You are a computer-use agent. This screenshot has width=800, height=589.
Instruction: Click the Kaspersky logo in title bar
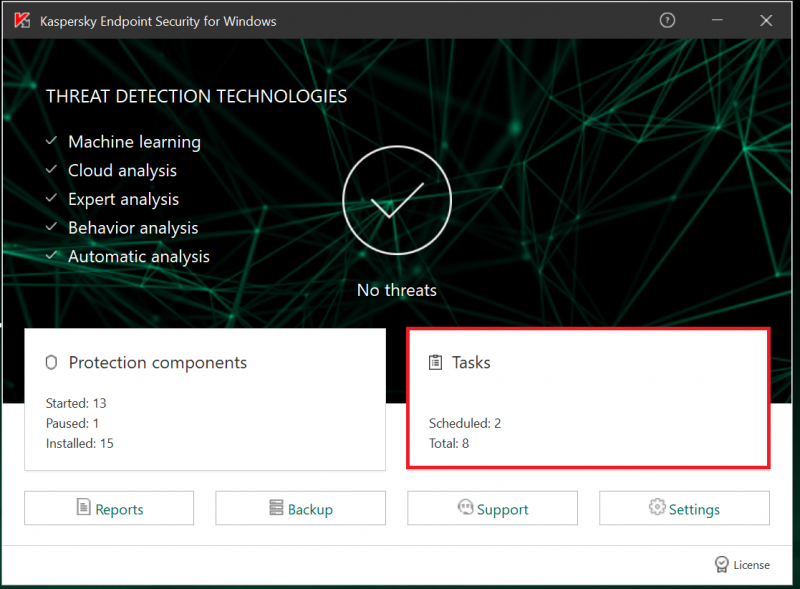pyautogui.click(x=21, y=21)
